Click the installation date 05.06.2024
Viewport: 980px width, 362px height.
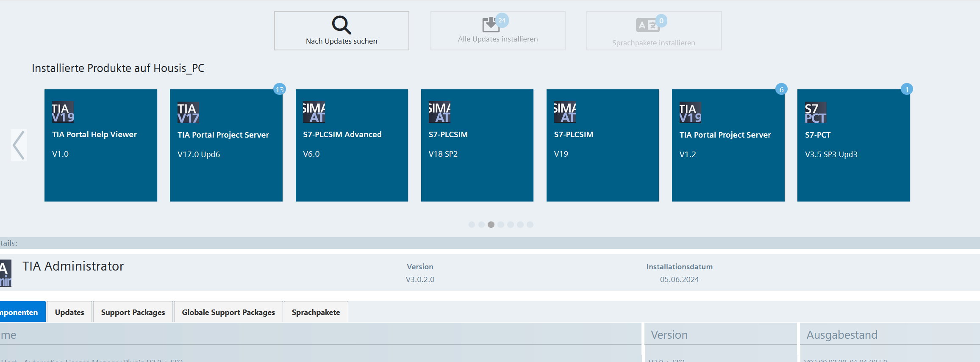[x=680, y=279]
